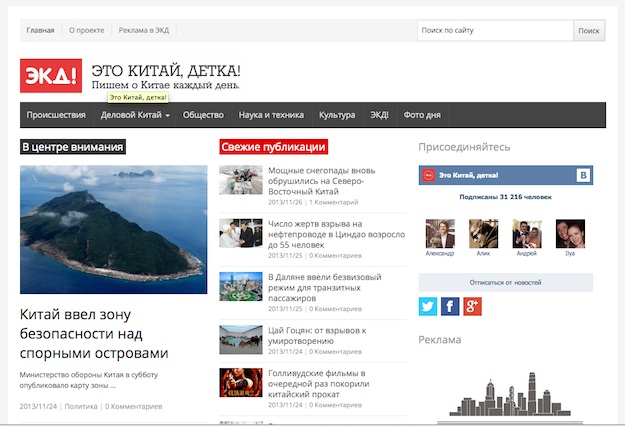Click the ЭТО КИТАЙ, ДЕТКА! site title
This screenshot has height=426, width=625.
coord(166,71)
